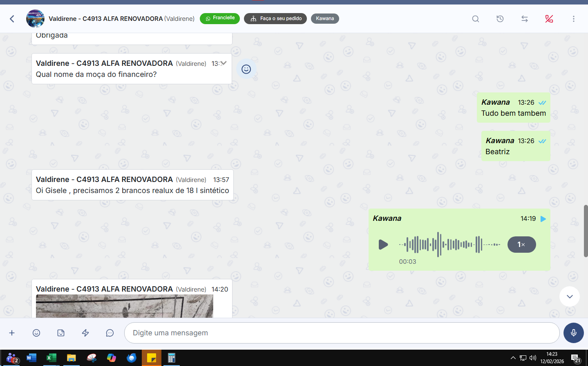Expand options arrow on financeiro message
588x366 pixels.
pos(224,63)
